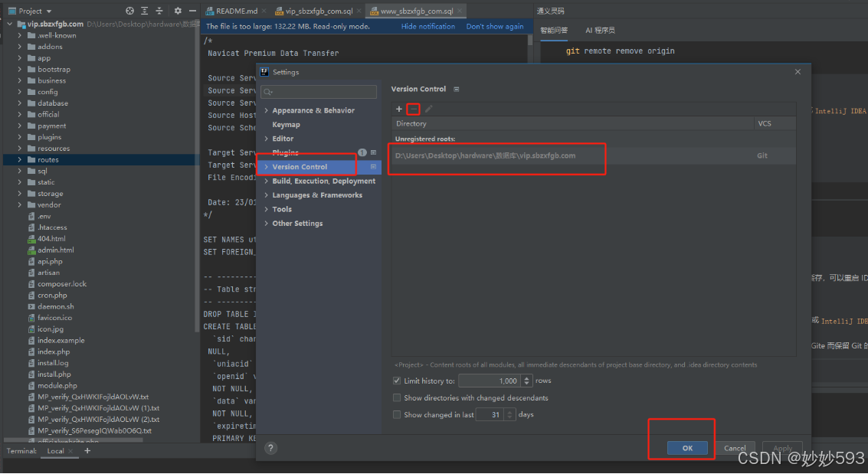Close the vip_sbzxfgb_com.sql tab

(x=359, y=11)
